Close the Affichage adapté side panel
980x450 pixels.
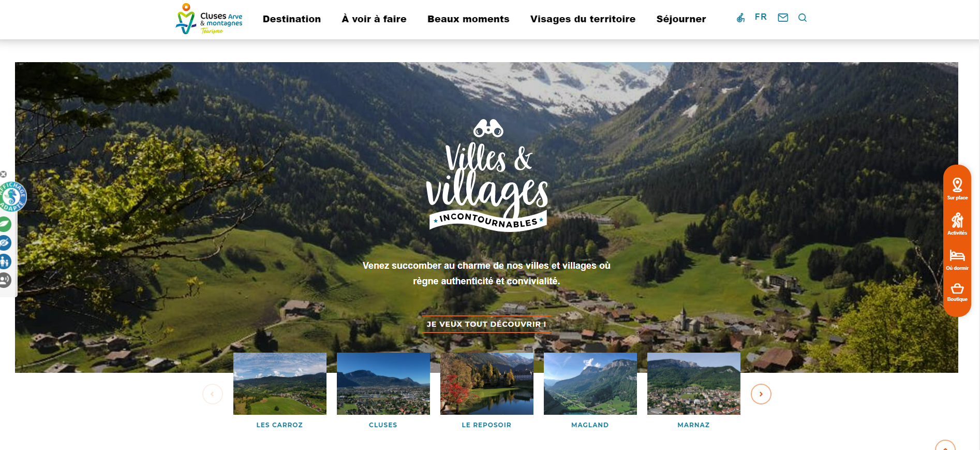pyautogui.click(x=3, y=175)
